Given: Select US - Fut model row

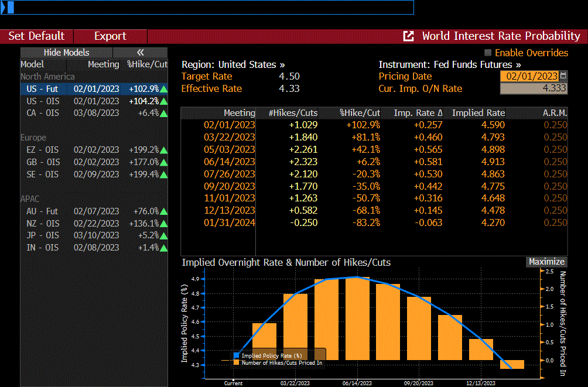Looking at the screenshot, I should tap(94, 89).
